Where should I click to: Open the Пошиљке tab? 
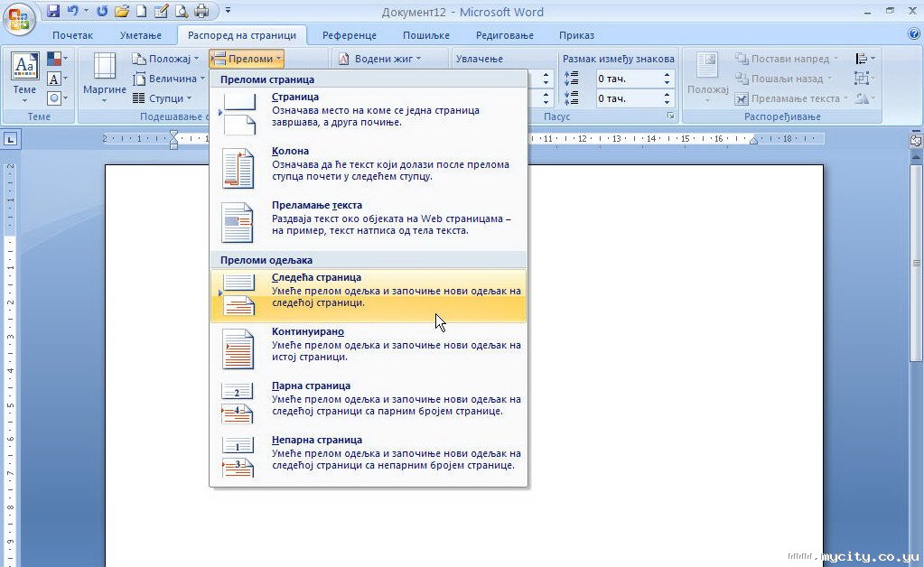[426, 35]
